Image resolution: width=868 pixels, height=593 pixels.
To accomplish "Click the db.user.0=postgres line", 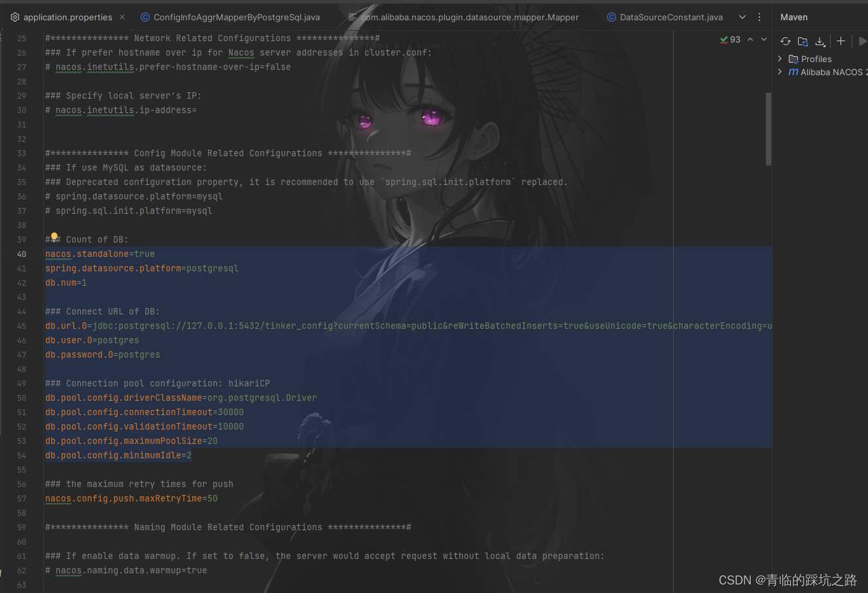I will pos(92,340).
